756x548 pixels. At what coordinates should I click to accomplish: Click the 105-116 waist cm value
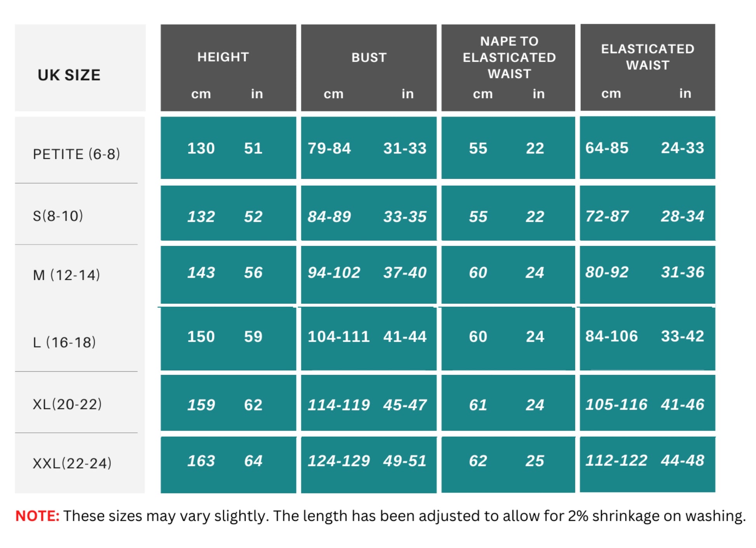click(616, 405)
